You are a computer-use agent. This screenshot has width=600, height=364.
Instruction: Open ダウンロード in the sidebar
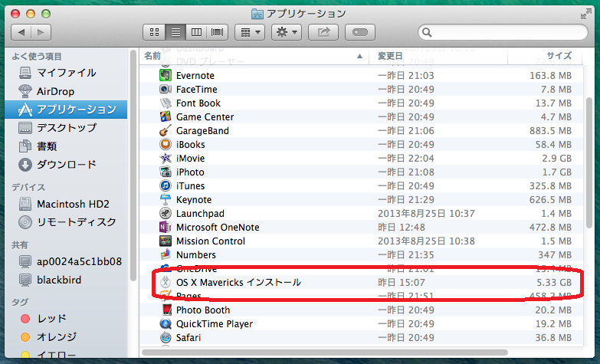coord(67,165)
